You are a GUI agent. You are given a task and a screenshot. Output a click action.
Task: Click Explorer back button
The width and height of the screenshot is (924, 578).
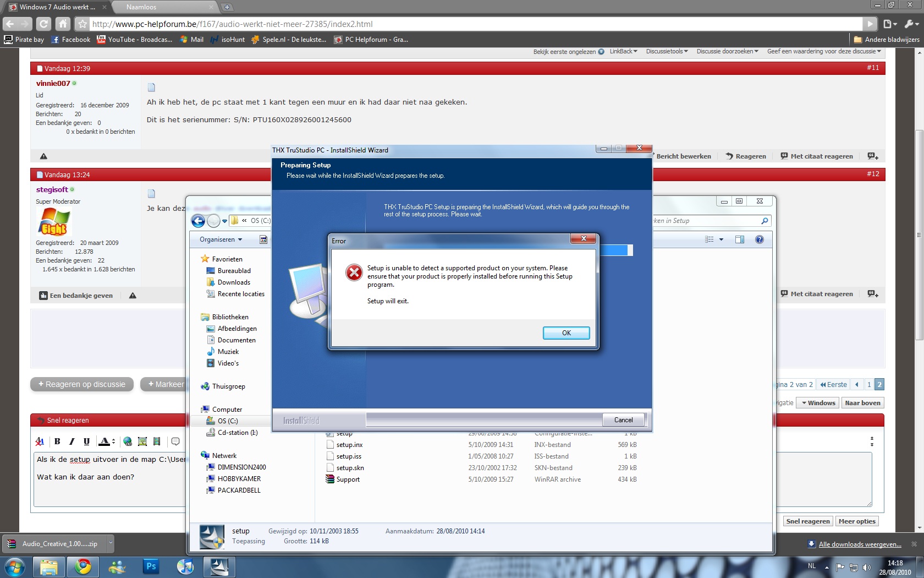pos(198,221)
